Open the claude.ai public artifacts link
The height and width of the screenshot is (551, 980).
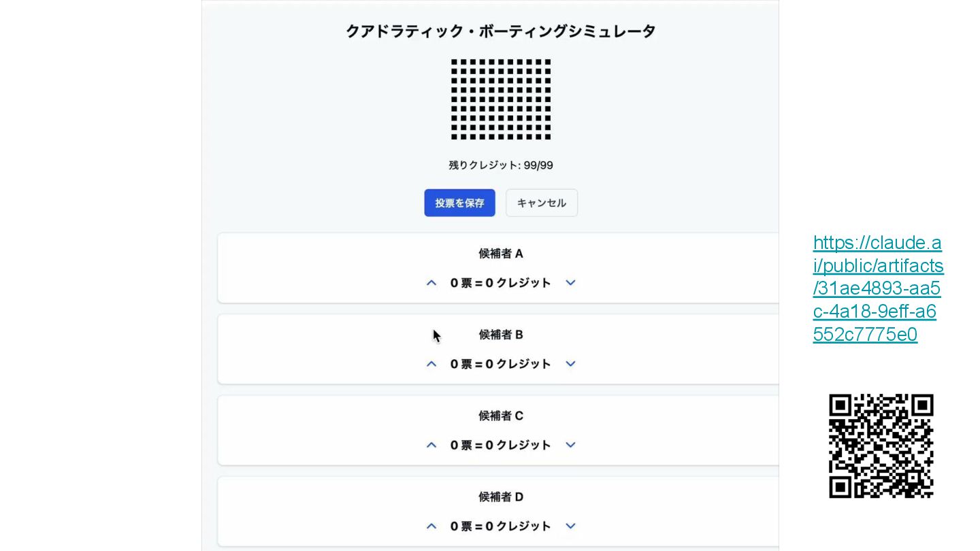(x=878, y=288)
